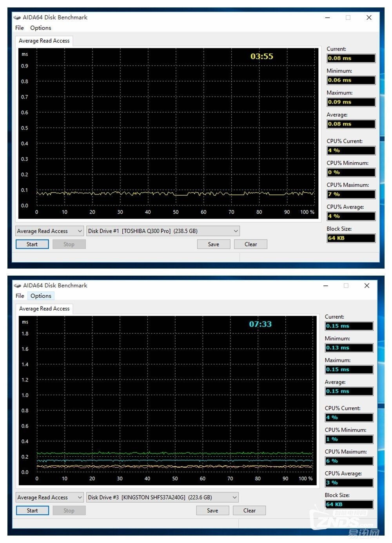This screenshot has height=543, width=392.
Task: Click Block Size 64 KB in top window
Action: click(x=351, y=238)
